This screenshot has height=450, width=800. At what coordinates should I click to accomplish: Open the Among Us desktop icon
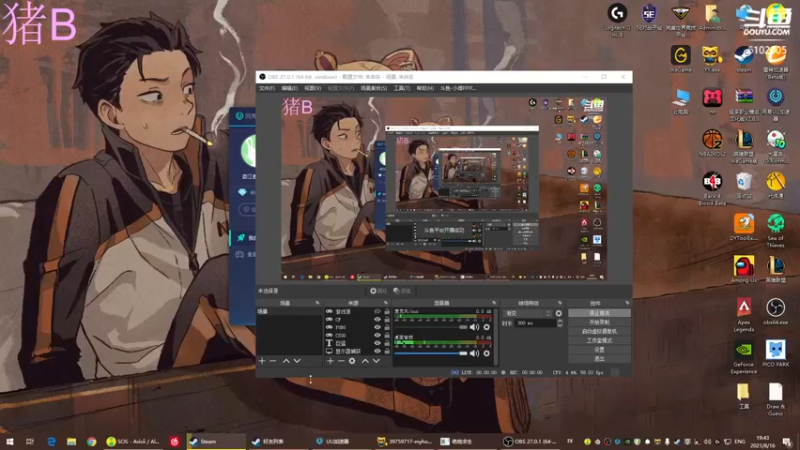(x=743, y=269)
